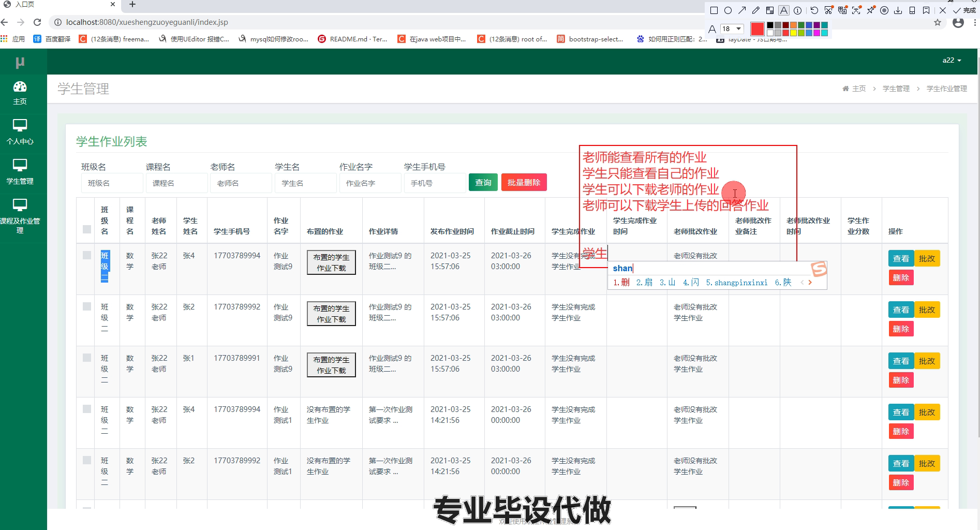This screenshot has width=980, height=530.
Task: Click the 批量删除 button
Action: point(524,182)
